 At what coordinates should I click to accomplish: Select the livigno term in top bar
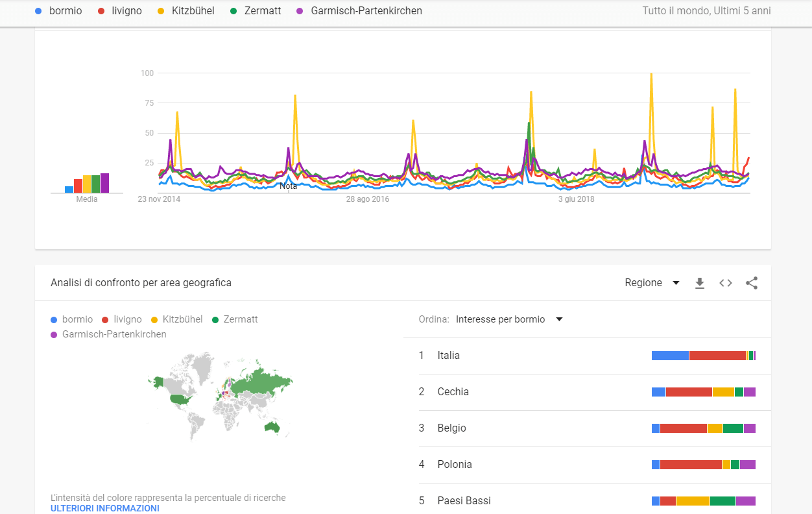pyautogui.click(x=127, y=11)
